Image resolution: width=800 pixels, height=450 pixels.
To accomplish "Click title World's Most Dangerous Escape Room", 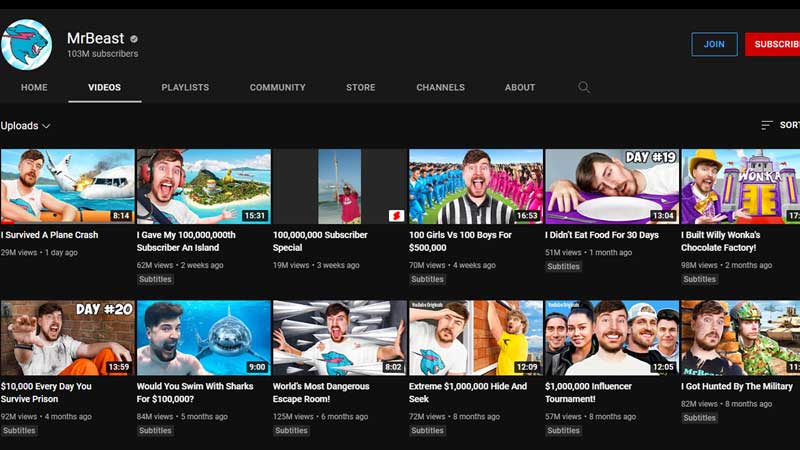I will point(321,392).
